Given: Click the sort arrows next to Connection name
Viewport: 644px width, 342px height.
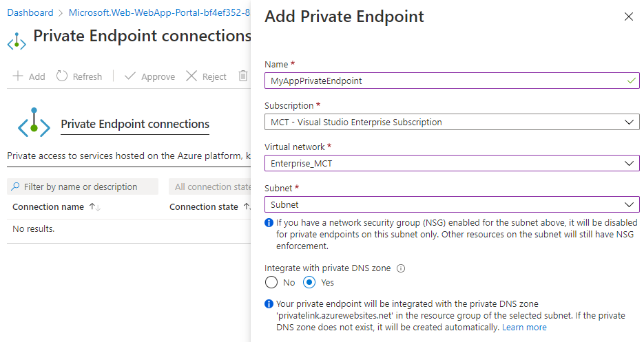Looking at the screenshot, I should [x=94, y=207].
